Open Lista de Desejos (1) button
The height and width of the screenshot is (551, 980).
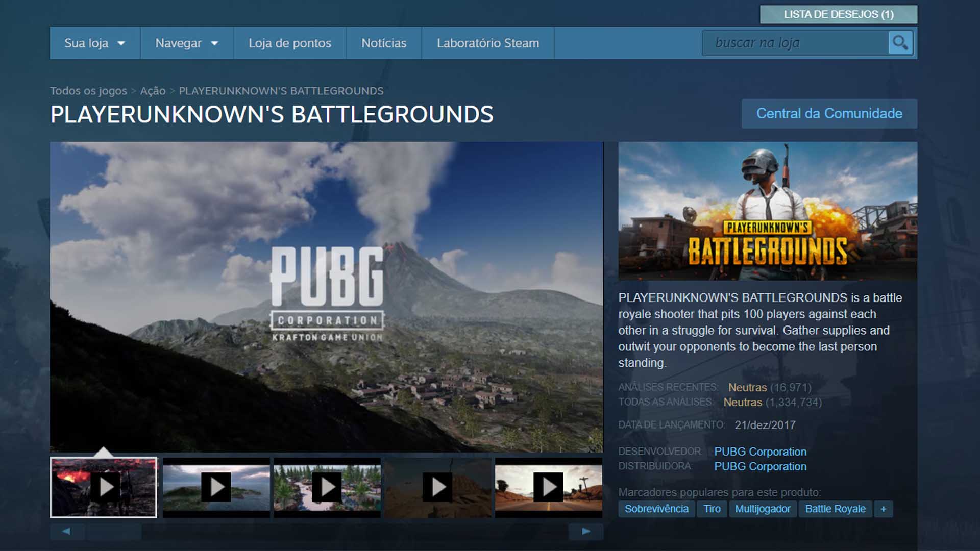click(839, 14)
